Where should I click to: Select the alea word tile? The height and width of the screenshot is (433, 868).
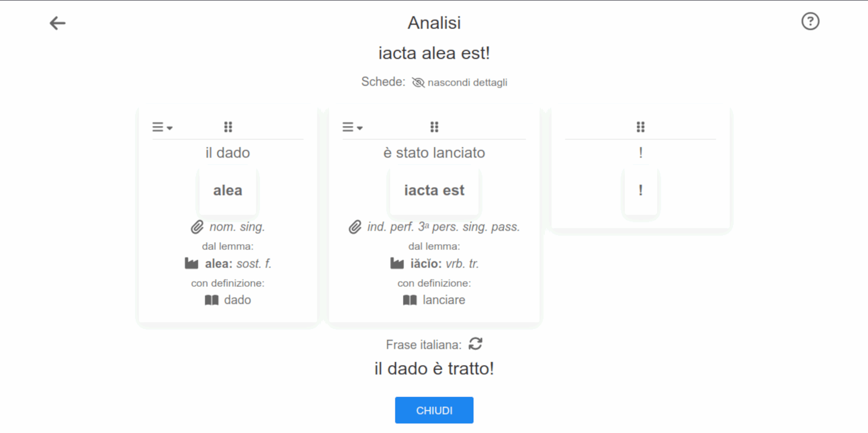click(228, 190)
